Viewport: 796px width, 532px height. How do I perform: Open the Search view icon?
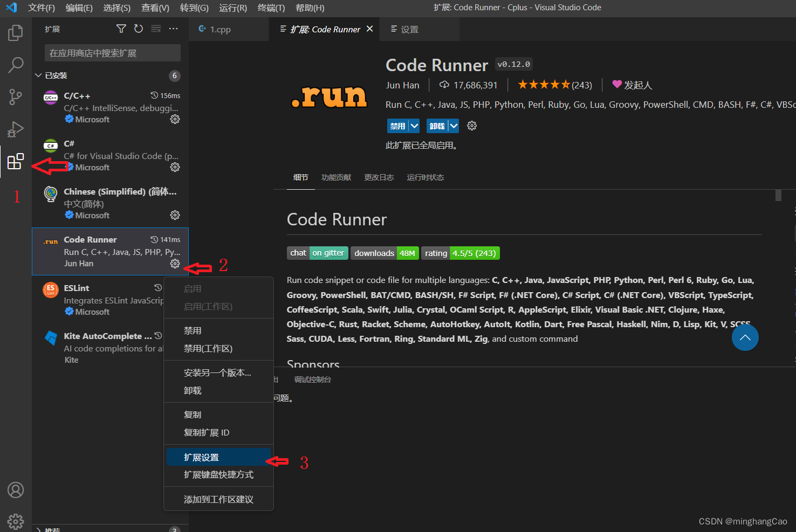point(16,65)
